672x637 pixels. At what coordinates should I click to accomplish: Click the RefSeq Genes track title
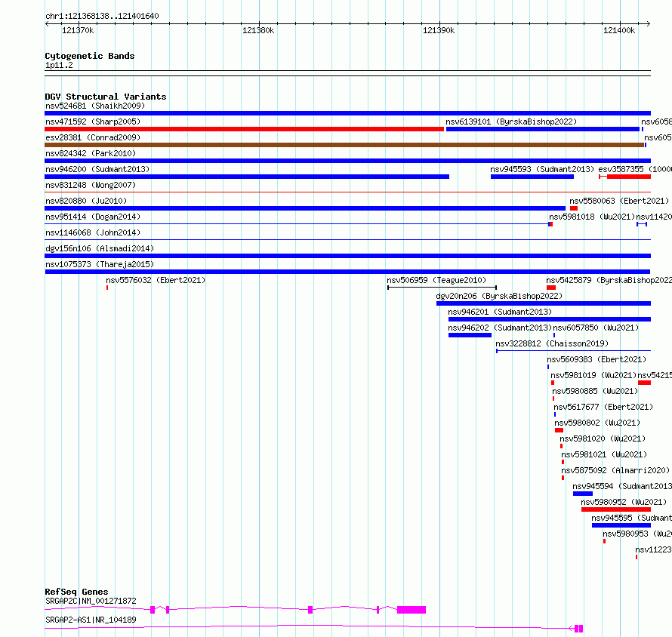click(77, 592)
